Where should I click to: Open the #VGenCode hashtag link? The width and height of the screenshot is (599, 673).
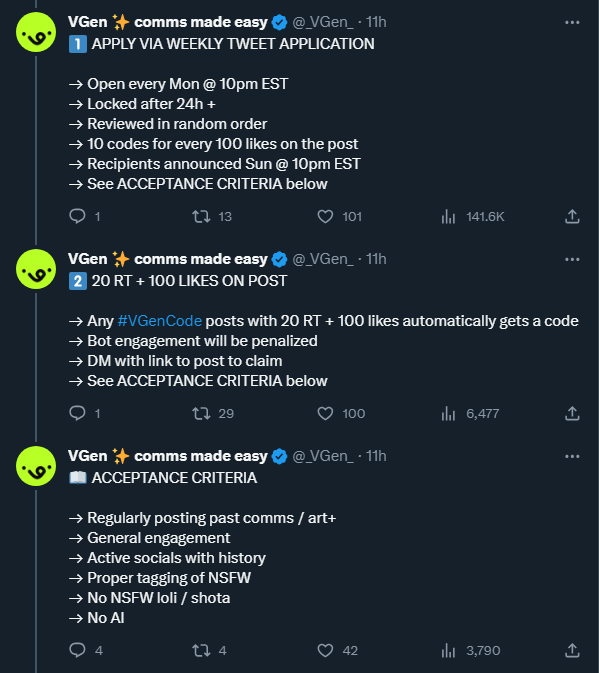coord(160,321)
